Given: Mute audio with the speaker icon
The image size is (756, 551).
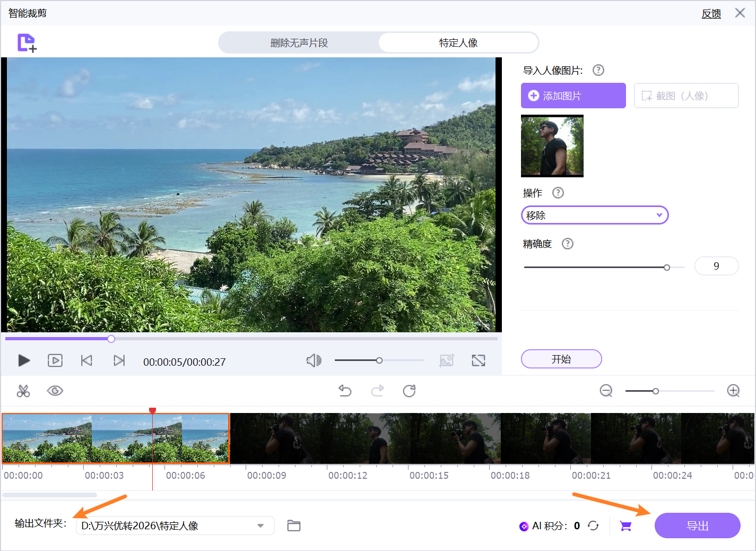Looking at the screenshot, I should (x=314, y=360).
